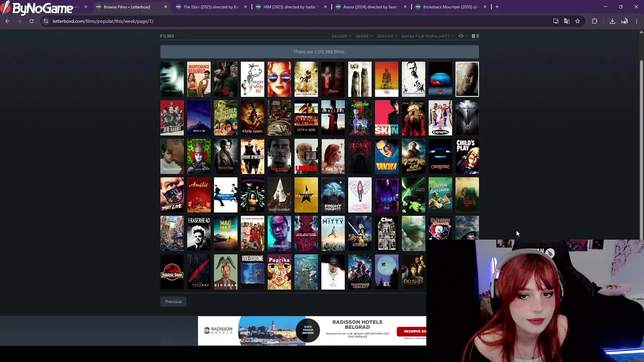Open Conclave poster

[x=333, y=118]
